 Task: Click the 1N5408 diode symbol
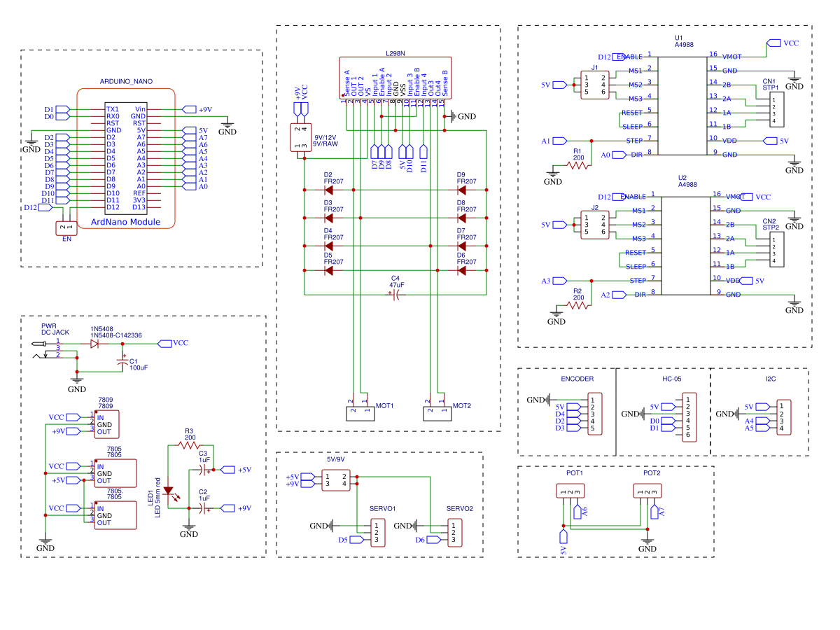[94, 344]
